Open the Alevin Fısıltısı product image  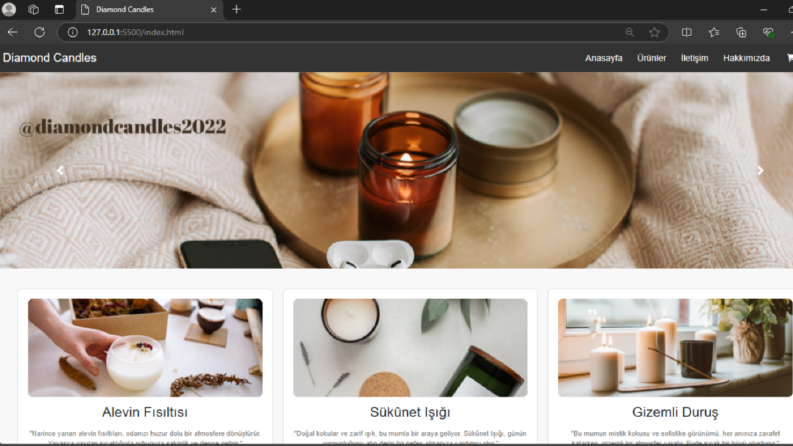(145, 347)
